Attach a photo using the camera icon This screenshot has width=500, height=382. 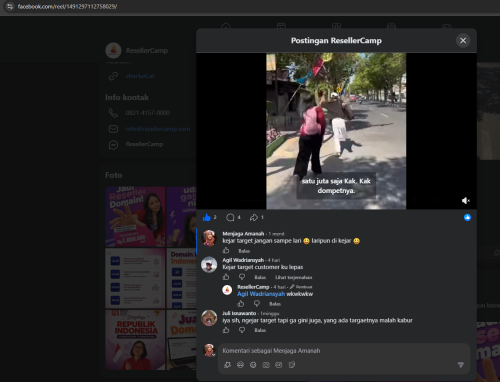(x=266, y=365)
